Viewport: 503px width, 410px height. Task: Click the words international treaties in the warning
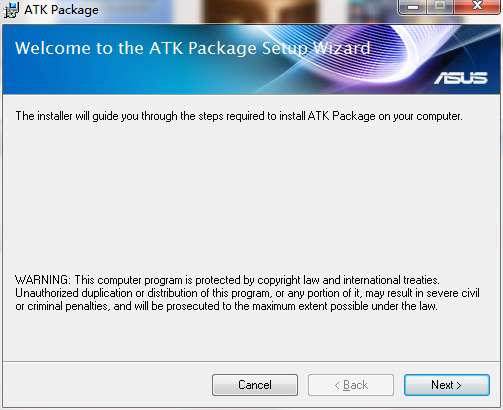[x=391, y=280]
